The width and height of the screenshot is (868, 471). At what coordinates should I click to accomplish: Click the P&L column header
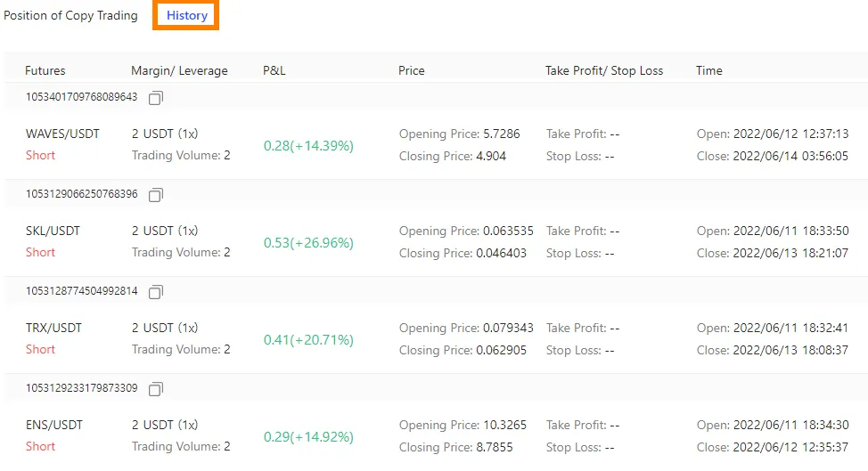pyautogui.click(x=274, y=70)
